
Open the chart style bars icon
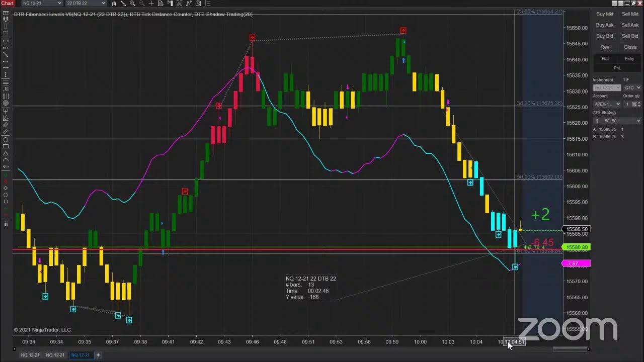(x=114, y=4)
